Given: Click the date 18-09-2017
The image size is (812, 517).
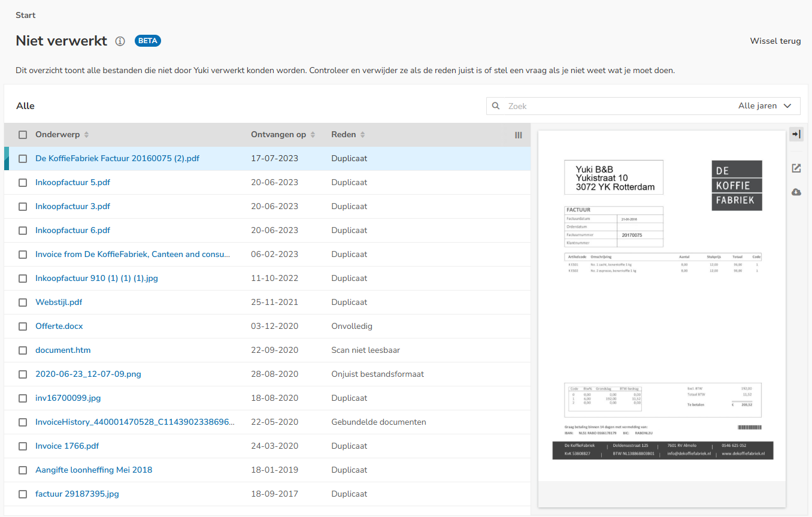Looking at the screenshot, I should pos(274,494).
